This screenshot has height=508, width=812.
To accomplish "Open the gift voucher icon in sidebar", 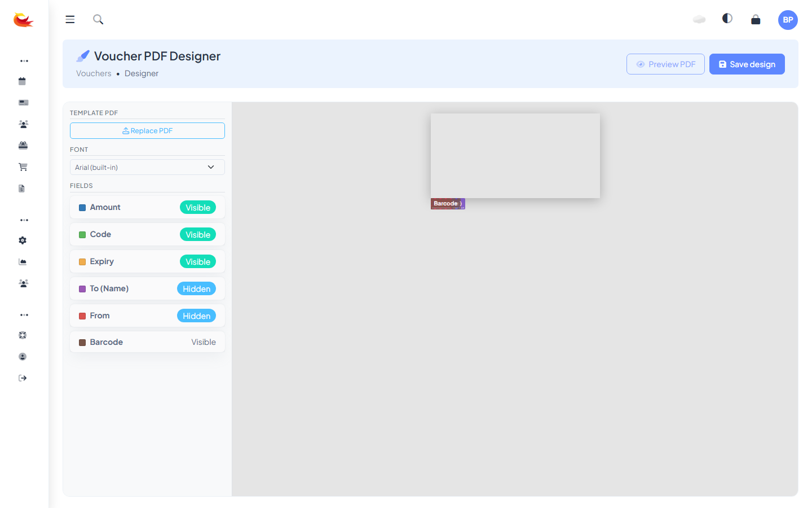I will click(x=23, y=146).
